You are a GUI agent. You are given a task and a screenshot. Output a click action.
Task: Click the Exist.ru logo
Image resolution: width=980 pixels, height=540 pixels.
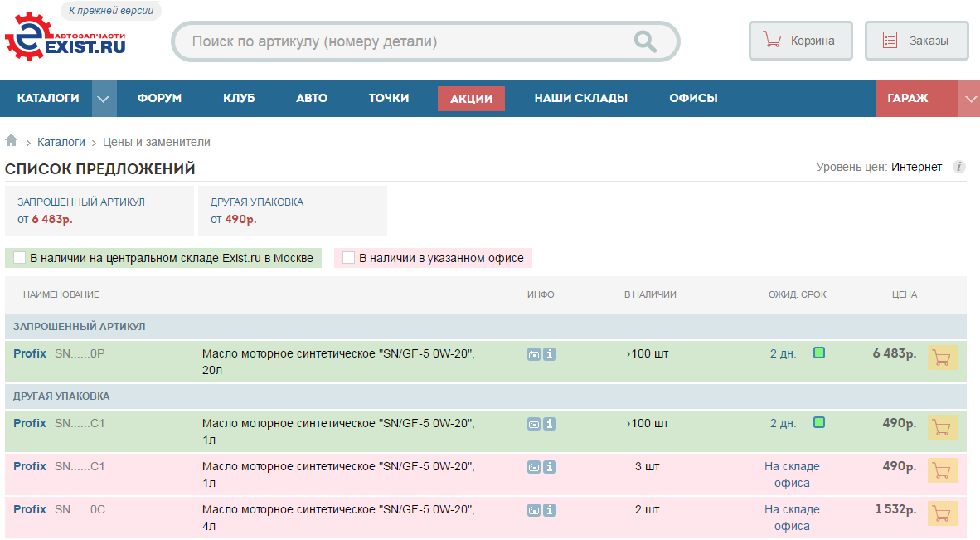pyautogui.click(x=65, y=36)
